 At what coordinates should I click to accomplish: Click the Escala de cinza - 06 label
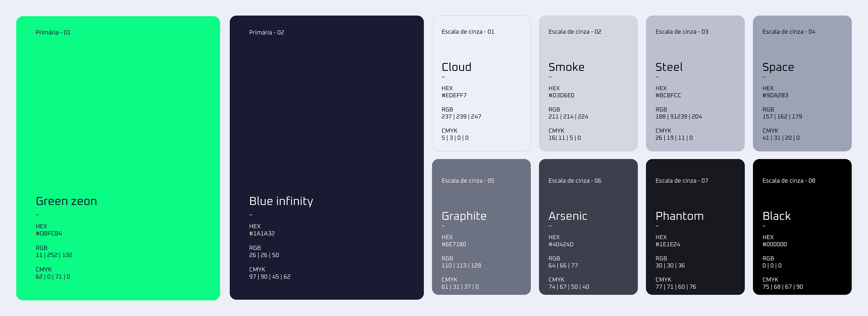point(575,181)
